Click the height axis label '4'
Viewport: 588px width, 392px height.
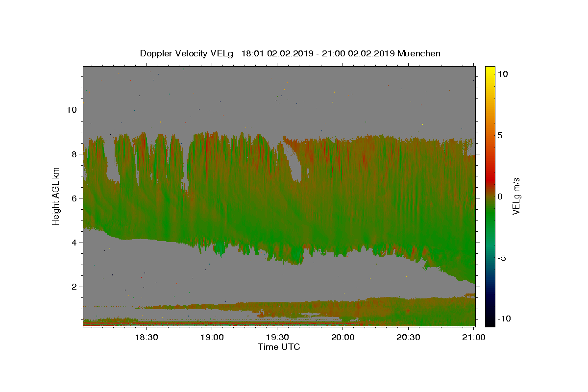click(x=74, y=243)
